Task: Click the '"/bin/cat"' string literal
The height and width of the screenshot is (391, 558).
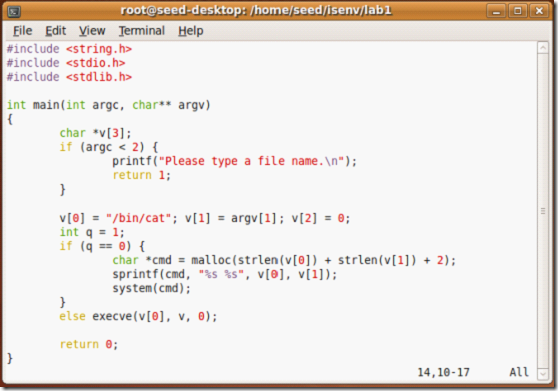Action: [x=138, y=218]
